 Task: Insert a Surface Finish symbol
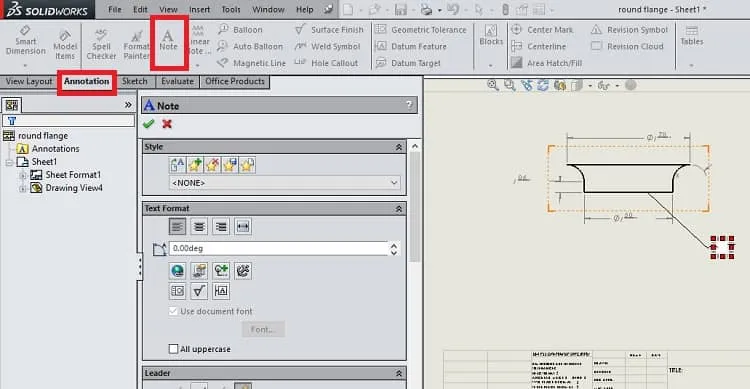pyautogui.click(x=329, y=30)
